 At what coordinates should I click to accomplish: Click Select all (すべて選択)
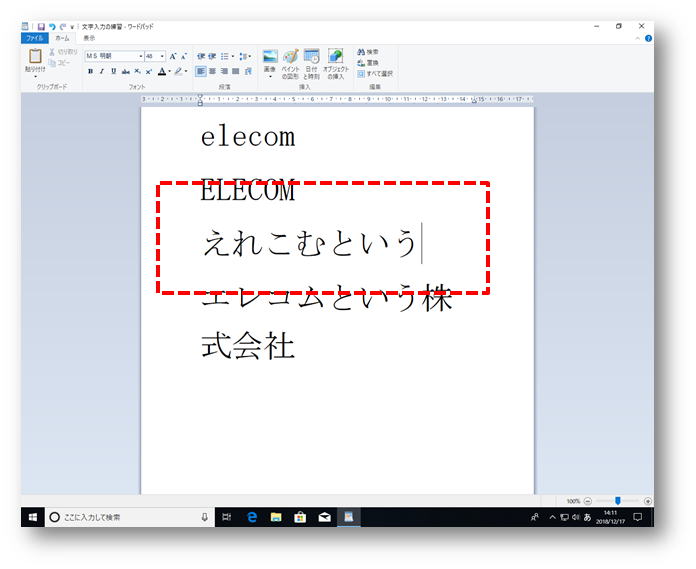[x=375, y=74]
